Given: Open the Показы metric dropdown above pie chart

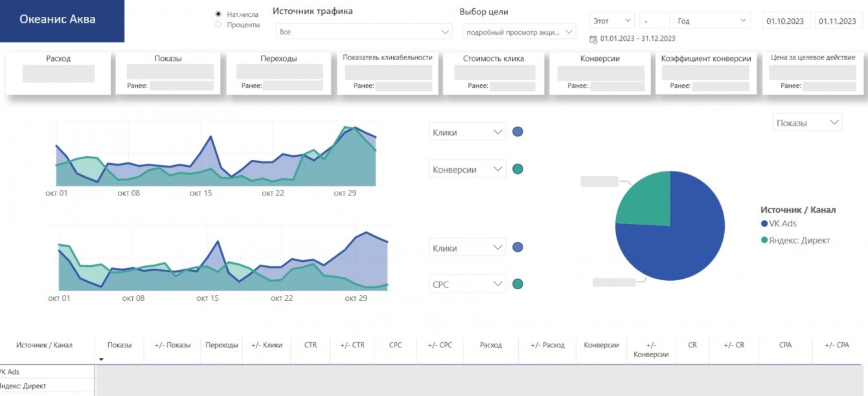Looking at the screenshot, I should tap(807, 122).
